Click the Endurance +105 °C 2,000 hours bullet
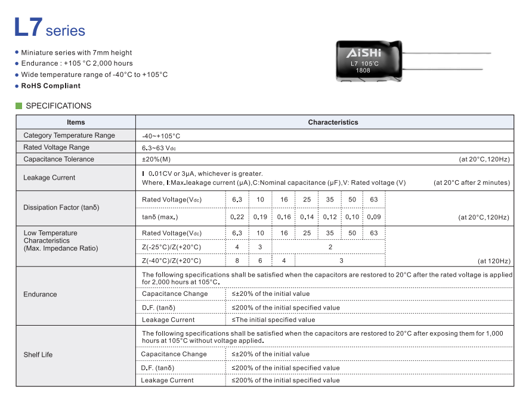Image resolution: width=532 pixels, height=399 pixels. pos(77,63)
